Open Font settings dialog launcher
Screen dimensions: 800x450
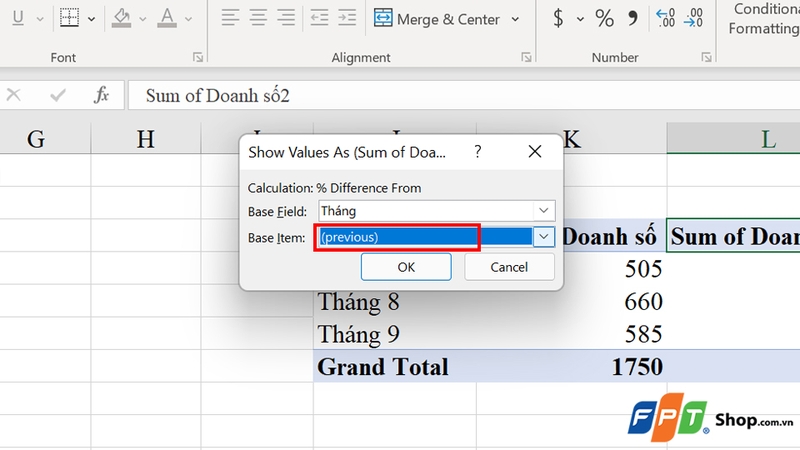(198, 57)
